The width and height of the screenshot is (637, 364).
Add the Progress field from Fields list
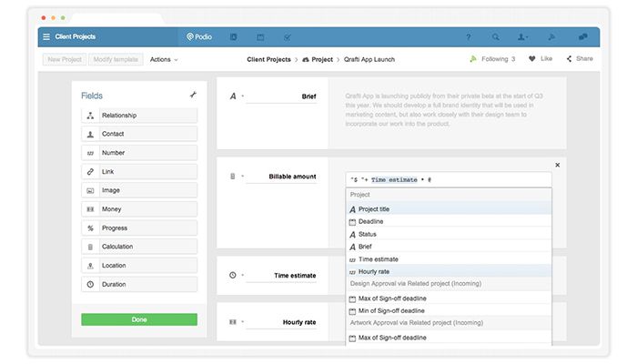click(139, 227)
